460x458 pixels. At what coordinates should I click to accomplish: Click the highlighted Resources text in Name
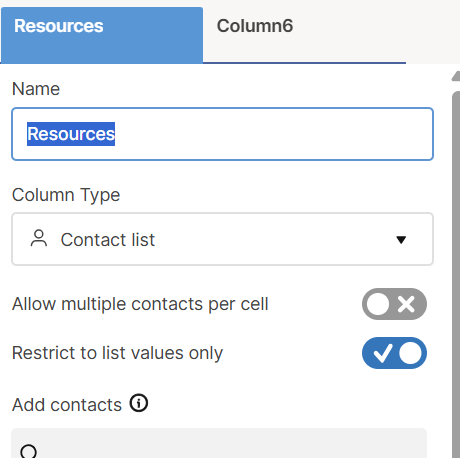click(x=71, y=134)
